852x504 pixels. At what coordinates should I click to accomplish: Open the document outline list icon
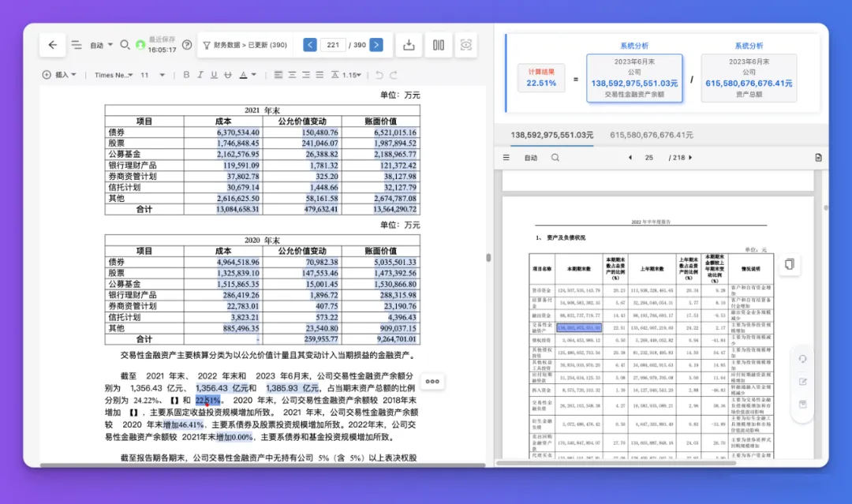point(77,45)
